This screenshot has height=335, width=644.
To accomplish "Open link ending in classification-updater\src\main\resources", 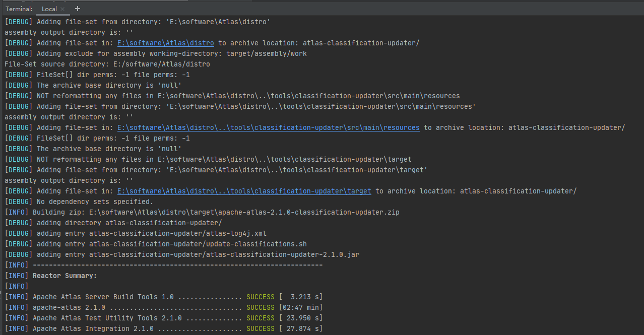I will [x=269, y=127].
